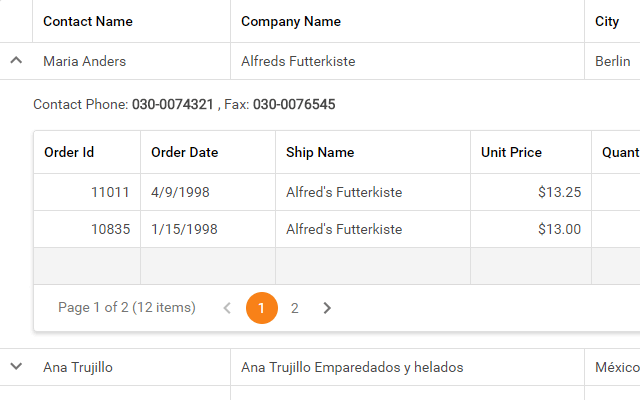640x400 pixels.
Task: Select current page 1 button
Action: click(261, 308)
